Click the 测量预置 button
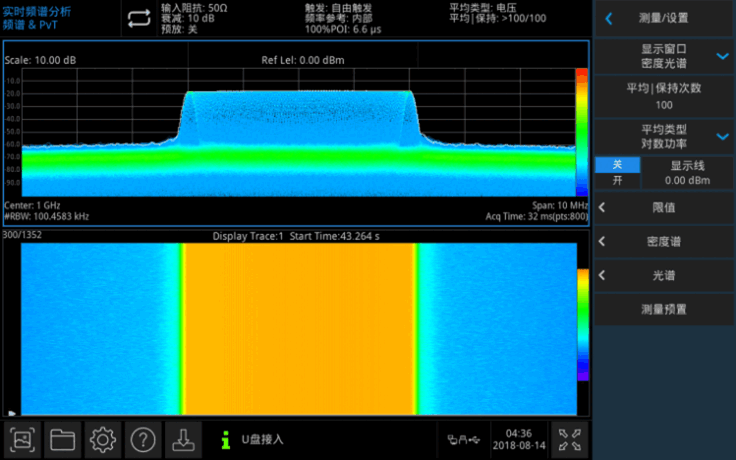Image resolution: width=736 pixels, height=460 pixels. (664, 309)
